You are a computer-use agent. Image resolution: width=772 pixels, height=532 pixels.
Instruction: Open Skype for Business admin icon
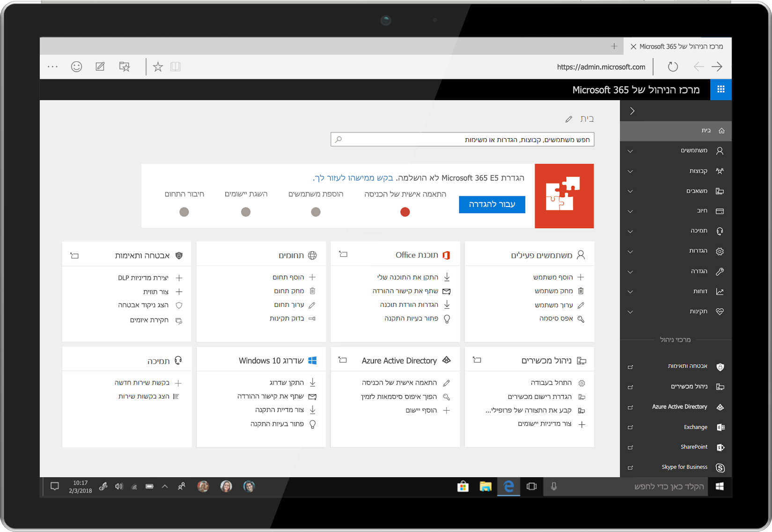[x=721, y=467]
